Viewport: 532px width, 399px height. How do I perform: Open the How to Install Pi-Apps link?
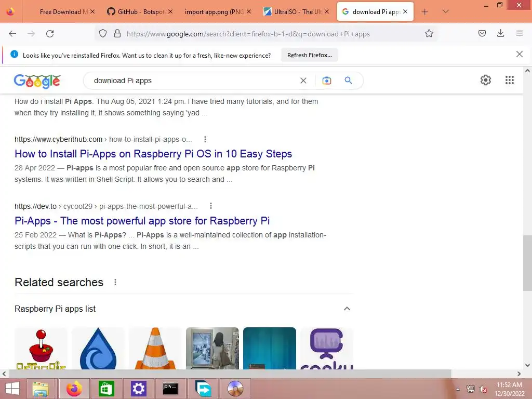pos(153,154)
